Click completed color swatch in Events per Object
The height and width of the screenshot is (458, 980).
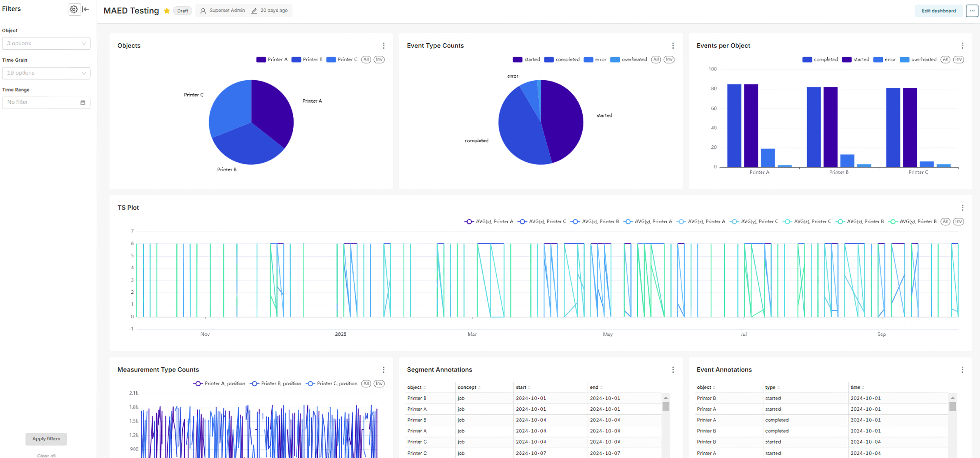807,60
